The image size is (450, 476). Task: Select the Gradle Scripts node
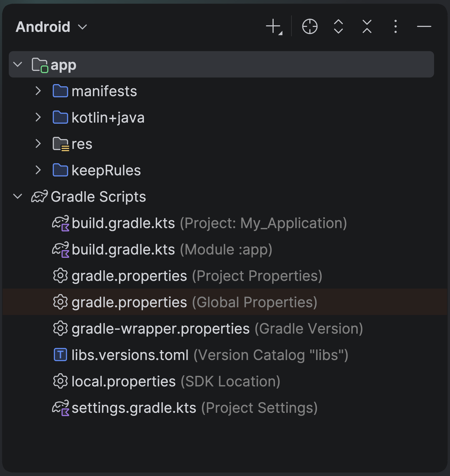pyautogui.click(x=98, y=197)
